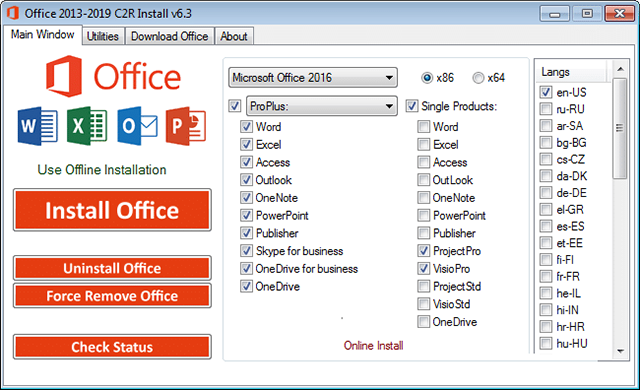Enable the es-ES language
The height and width of the screenshot is (390, 640).
click(546, 226)
